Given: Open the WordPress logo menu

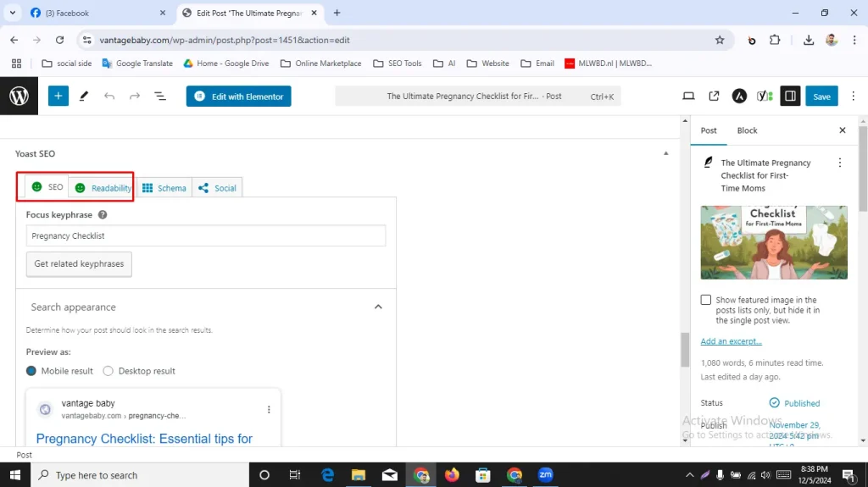Looking at the screenshot, I should click(19, 96).
